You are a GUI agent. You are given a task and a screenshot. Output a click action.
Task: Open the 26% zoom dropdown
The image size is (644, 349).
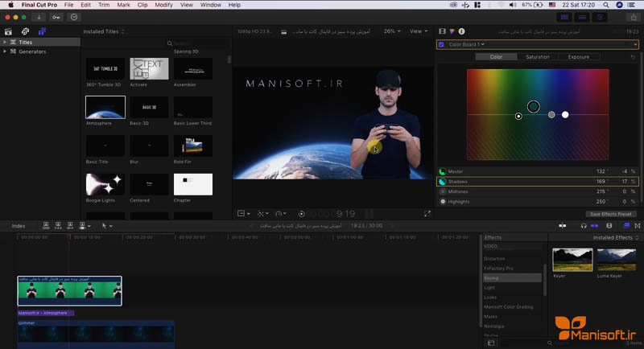click(x=392, y=31)
